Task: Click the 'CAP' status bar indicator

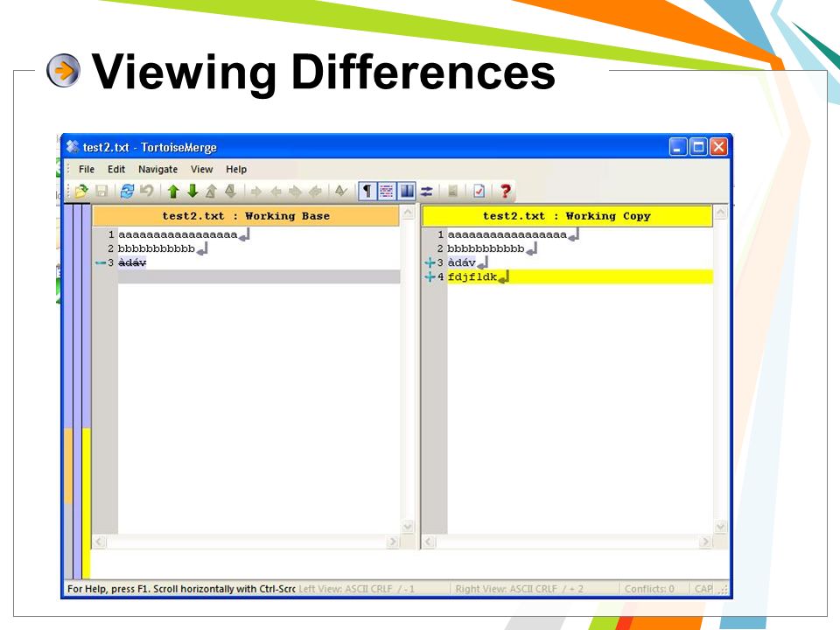Action: pyautogui.click(x=703, y=589)
